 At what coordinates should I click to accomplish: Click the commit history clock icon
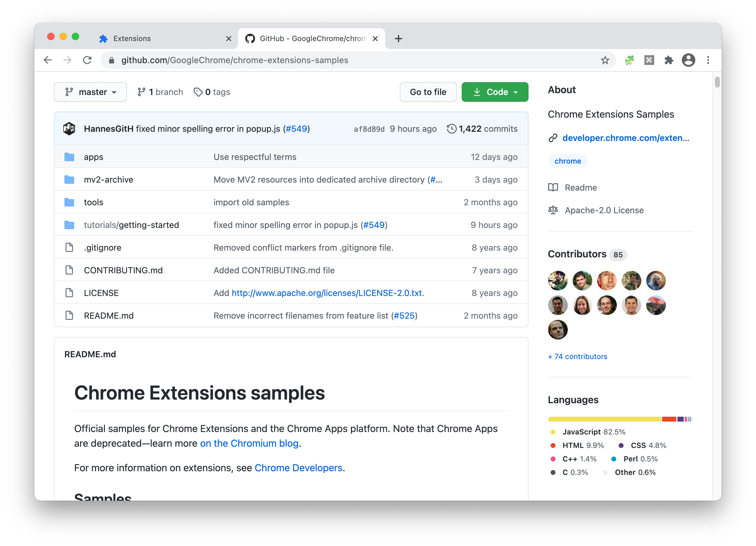click(451, 129)
